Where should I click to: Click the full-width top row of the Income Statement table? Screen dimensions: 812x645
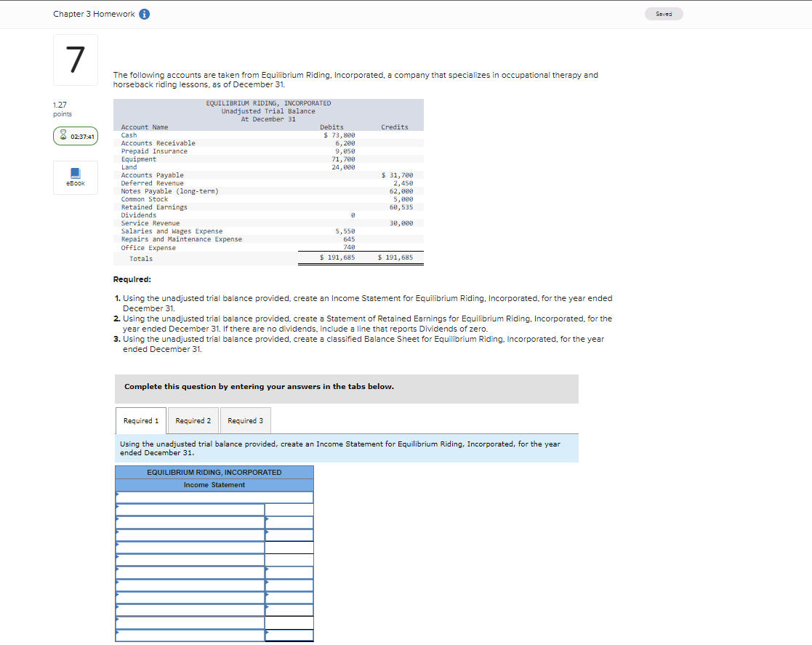214,497
